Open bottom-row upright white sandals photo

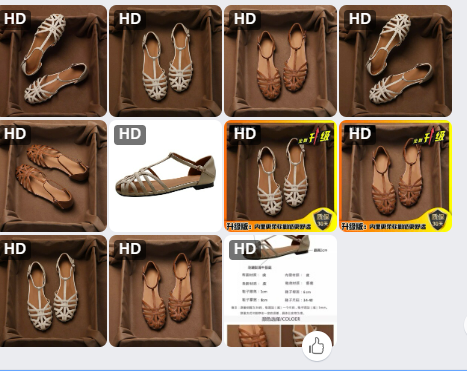click(x=53, y=291)
